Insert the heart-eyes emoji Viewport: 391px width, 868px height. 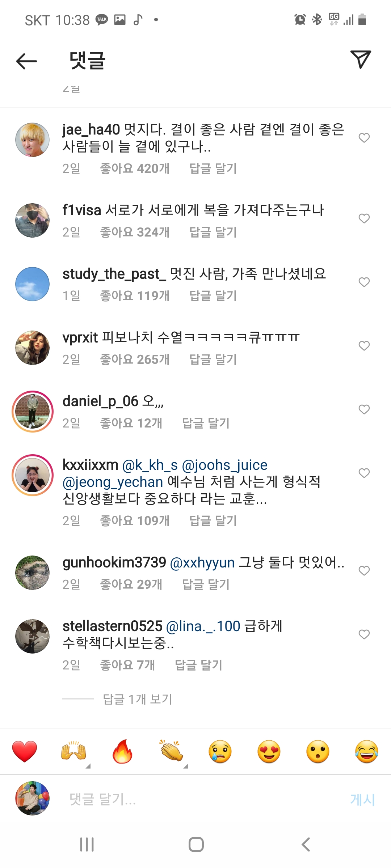(x=269, y=751)
